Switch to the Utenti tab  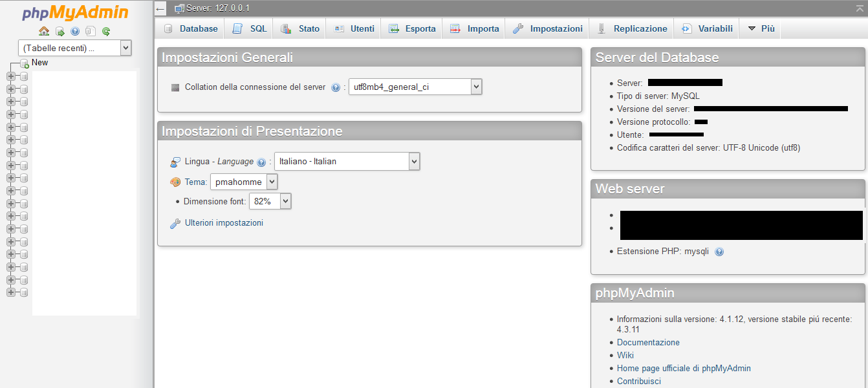354,29
